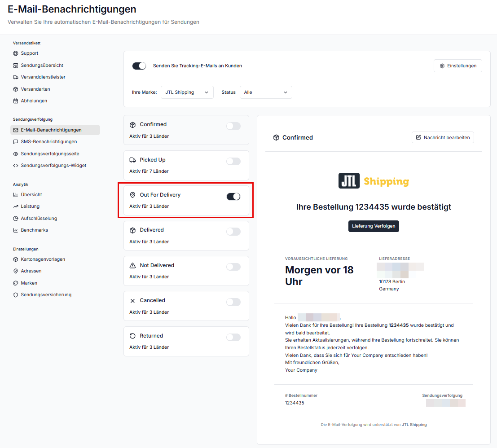The height and width of the screenshot is (448, 497).
Task: Turn off Senden Sie Tracking-E-Mails switch
Action: (139, 66)
